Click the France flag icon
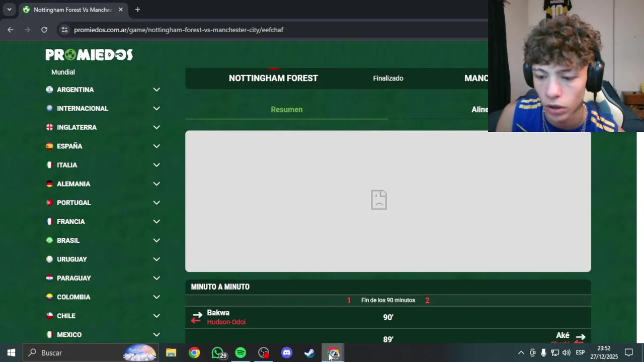644x362 pixels. coord(49,222)
